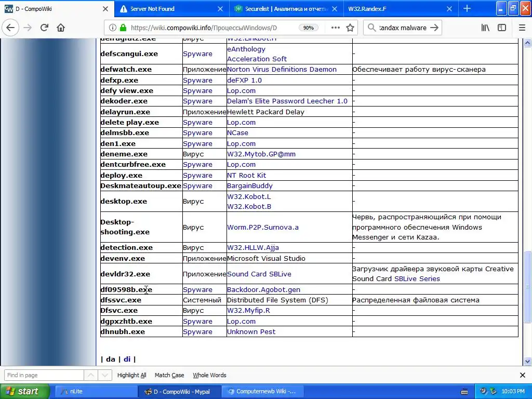Reset the 90% zoom level badge

pyautogui.click(x=308, y=28)
